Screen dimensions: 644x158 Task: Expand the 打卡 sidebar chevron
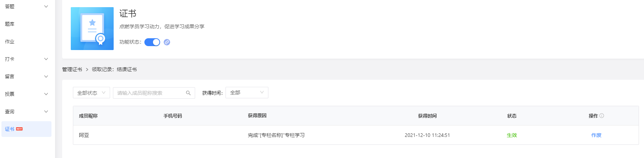[x=46, y=59]
